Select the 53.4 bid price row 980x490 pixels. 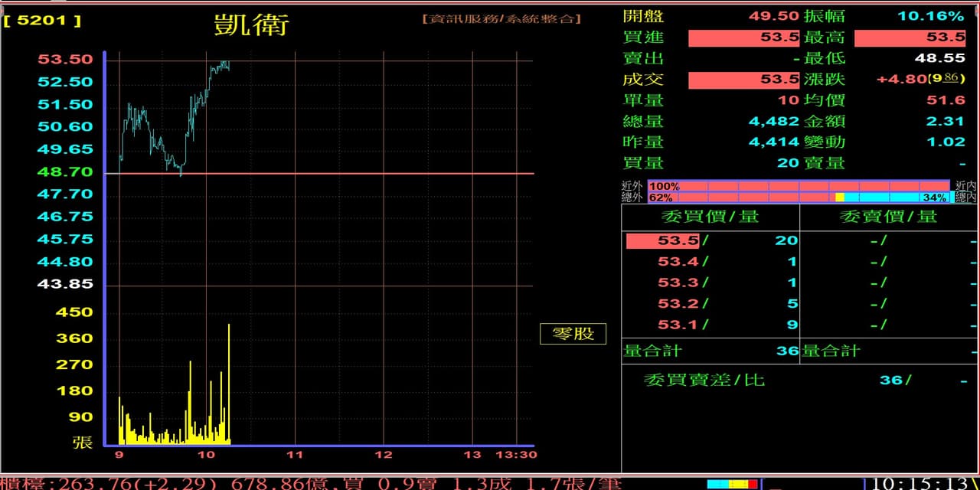678,262
